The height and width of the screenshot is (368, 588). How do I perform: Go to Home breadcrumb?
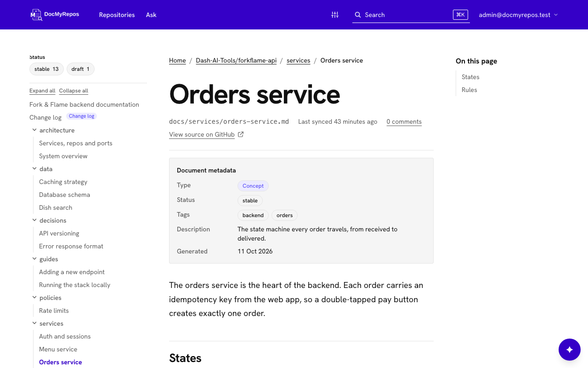177,60
